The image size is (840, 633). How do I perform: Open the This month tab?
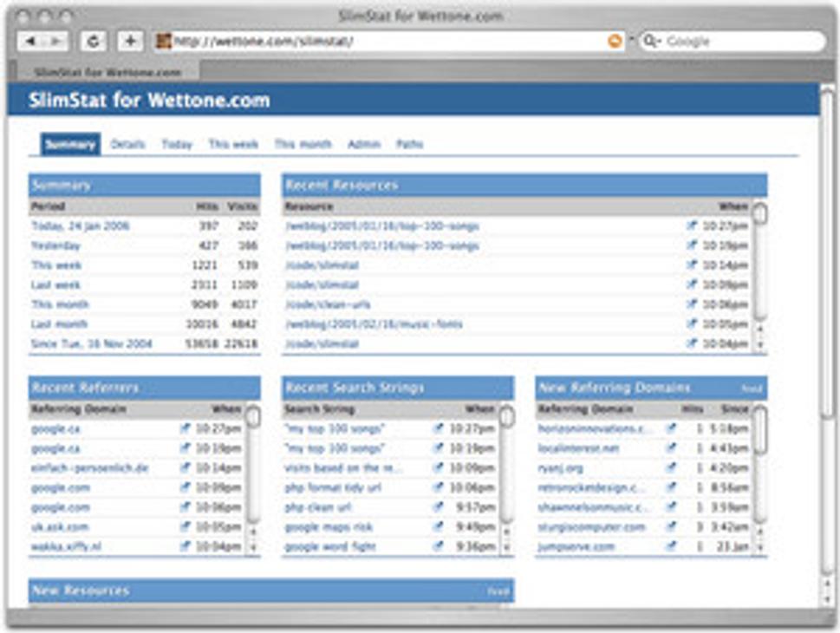pyautogui.click(x=303, y=144)
